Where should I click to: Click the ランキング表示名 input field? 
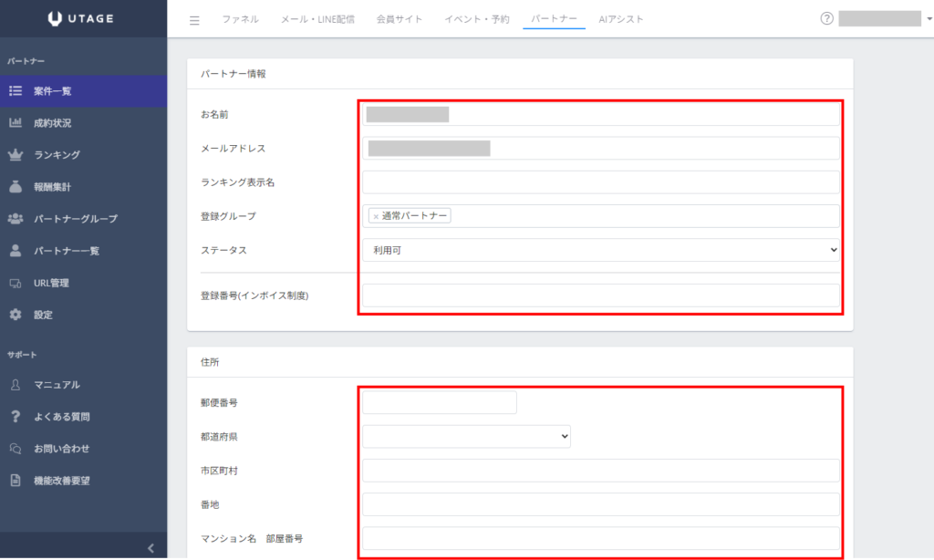pos(600,182)
